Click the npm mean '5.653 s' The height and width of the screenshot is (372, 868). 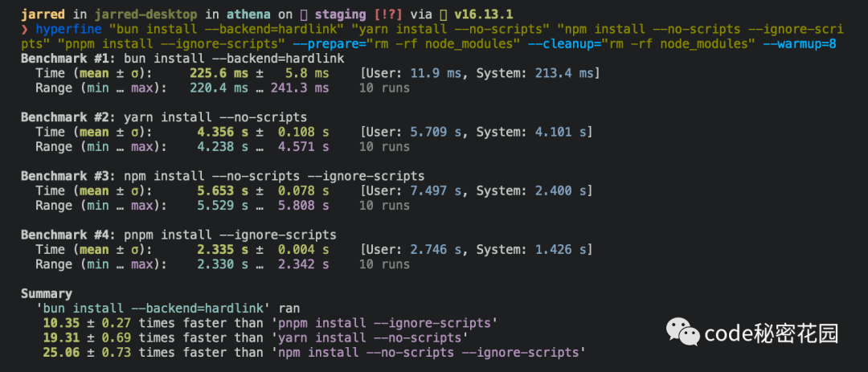coord(223,190)
